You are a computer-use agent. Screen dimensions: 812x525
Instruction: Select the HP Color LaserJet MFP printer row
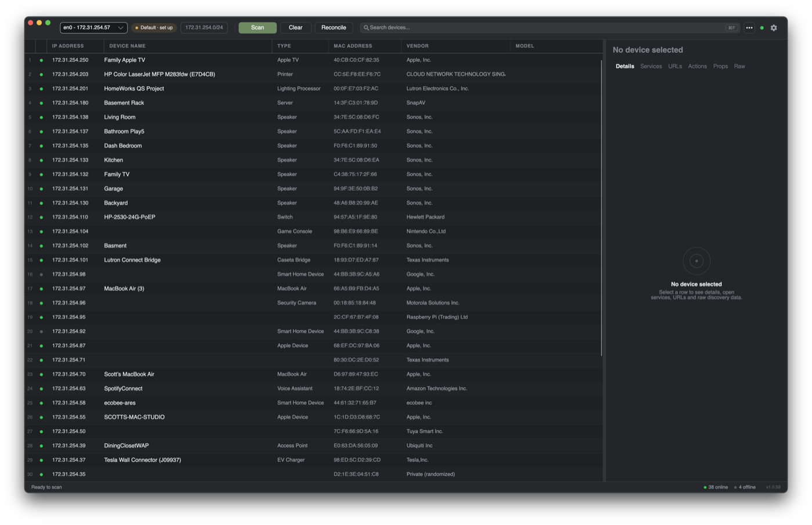313,74
